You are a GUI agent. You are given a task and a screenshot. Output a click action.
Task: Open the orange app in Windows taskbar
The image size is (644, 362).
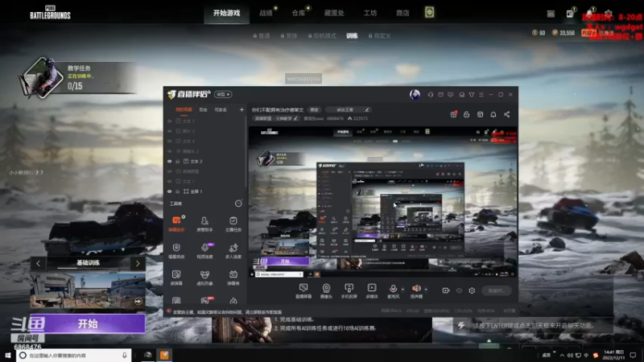164,355
